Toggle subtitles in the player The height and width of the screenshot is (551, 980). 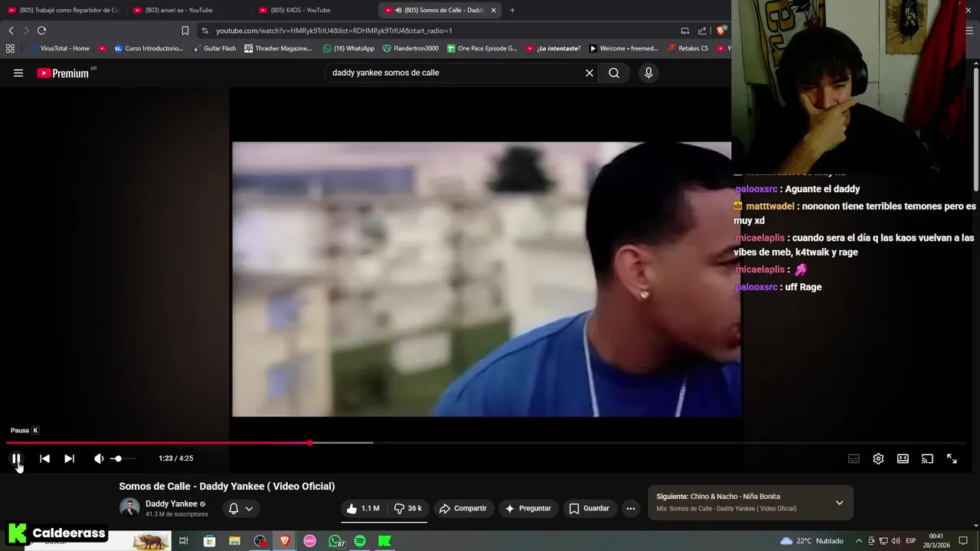[854, 458]
